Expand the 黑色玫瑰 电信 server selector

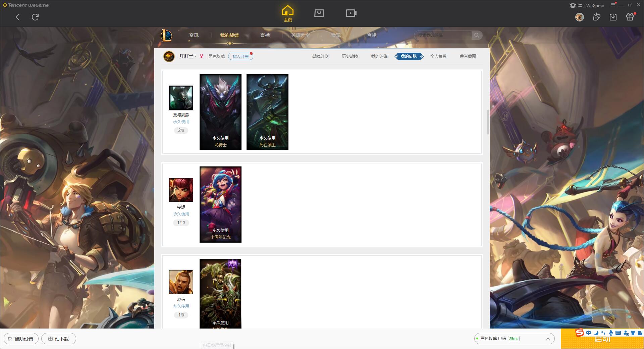click(548, 339)
